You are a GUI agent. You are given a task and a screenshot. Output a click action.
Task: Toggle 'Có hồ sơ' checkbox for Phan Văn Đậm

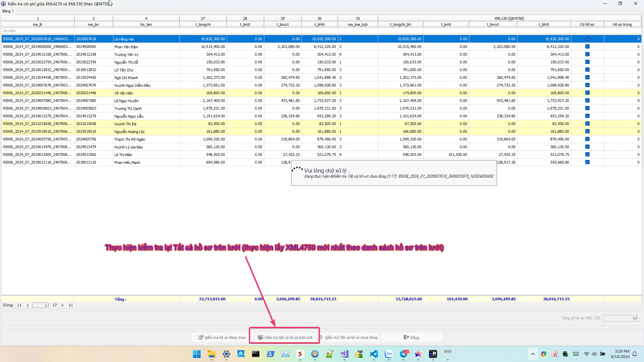click(587, 47)
